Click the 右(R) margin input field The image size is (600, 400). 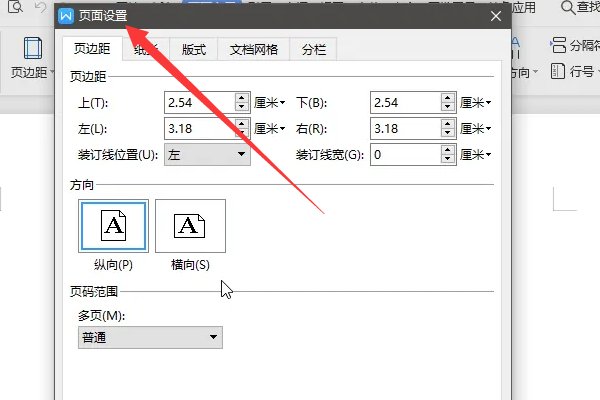(406, 129)
